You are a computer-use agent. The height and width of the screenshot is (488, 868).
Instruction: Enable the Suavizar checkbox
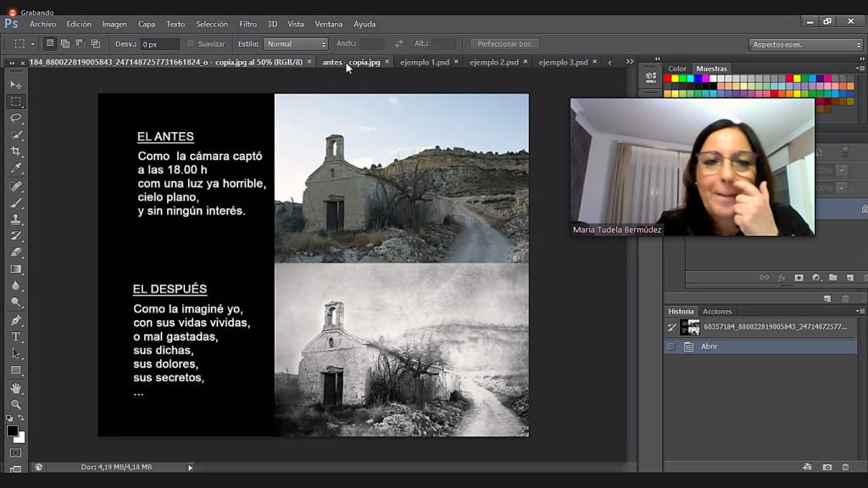(x=191, y=44)
